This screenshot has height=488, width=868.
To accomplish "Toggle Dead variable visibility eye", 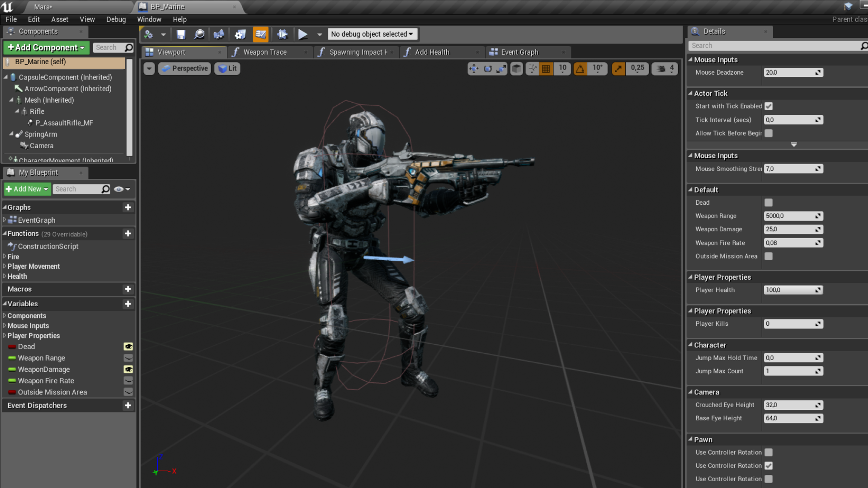I will pyautogui.click(x=128, y=347).
